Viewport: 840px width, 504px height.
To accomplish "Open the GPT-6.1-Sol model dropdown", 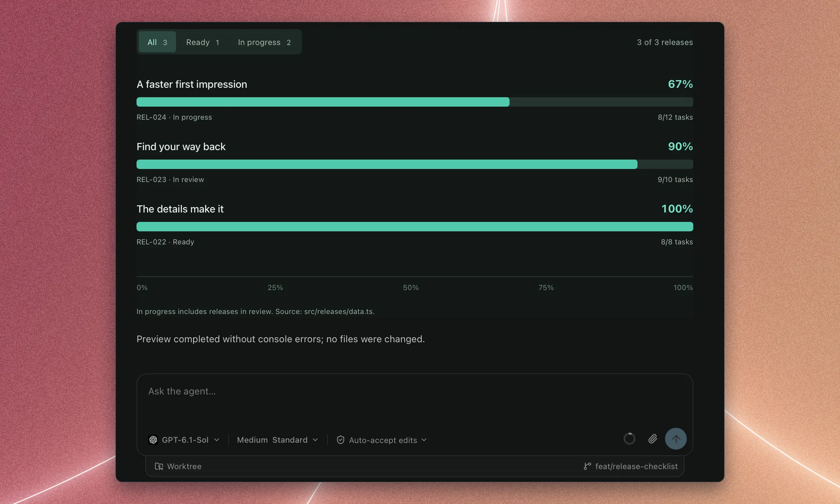I will [184, 440].
